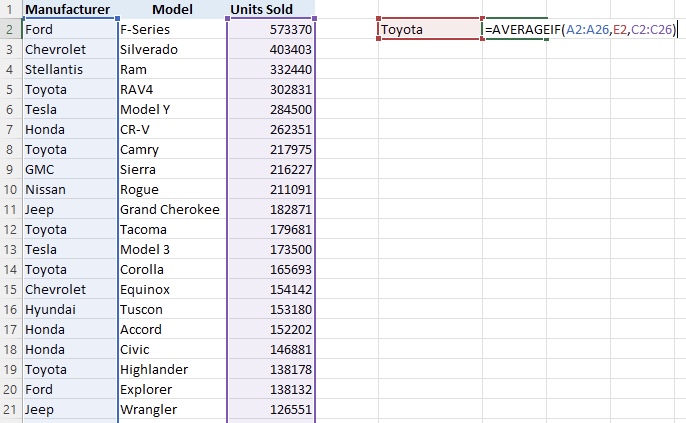
Task: Click the Tacoma model cell
Action: tap(172, 229)
